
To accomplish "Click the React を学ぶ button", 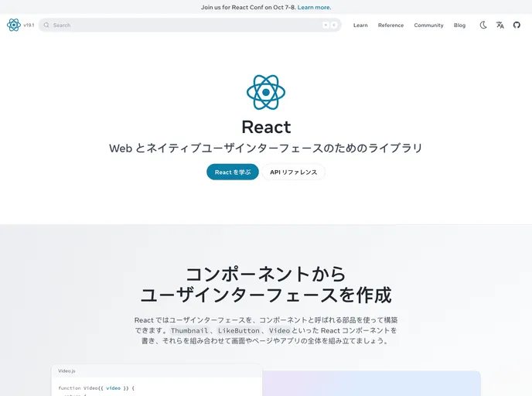I will [233, 172].
